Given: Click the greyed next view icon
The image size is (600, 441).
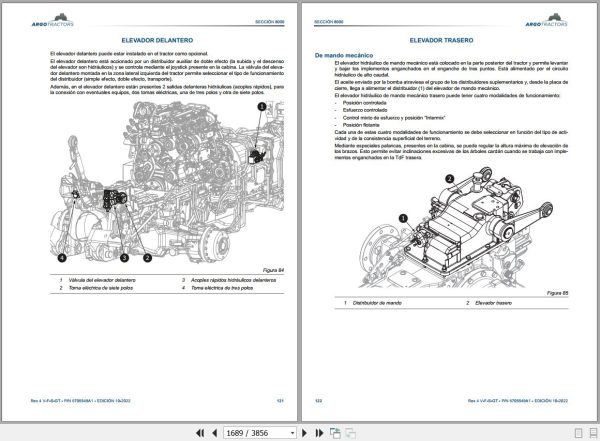Looking at the screenshot, I should pos(350,433).
